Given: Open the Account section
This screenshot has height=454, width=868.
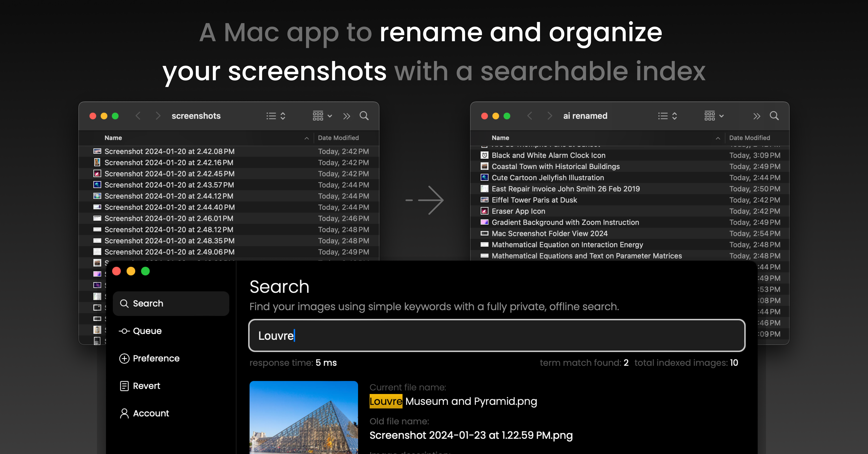Looking at the screenshot, I should click(151, 413).
